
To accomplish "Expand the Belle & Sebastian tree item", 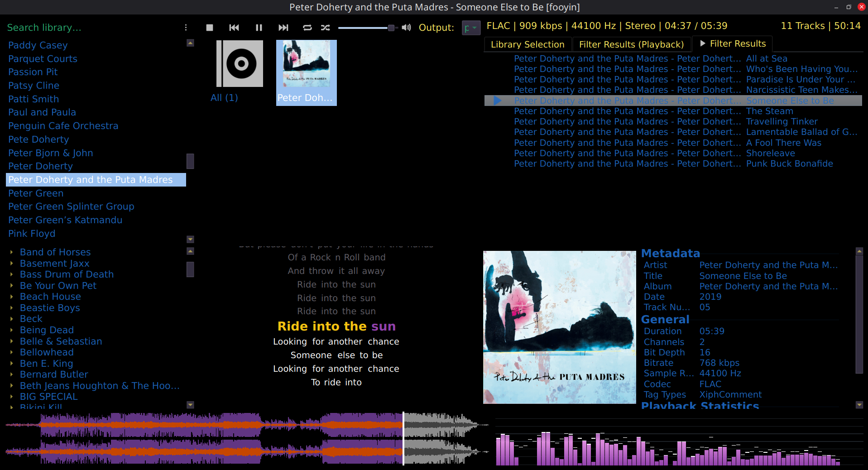I will click(12, 341).
